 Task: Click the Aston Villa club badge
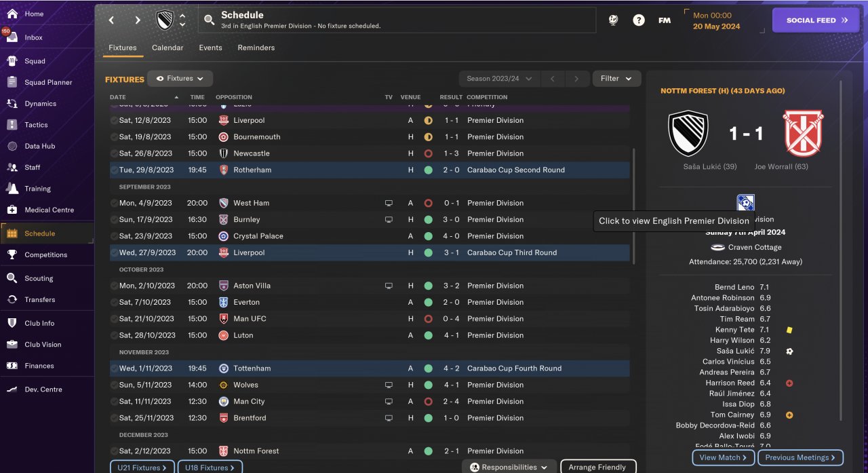[x=224, y=286]
